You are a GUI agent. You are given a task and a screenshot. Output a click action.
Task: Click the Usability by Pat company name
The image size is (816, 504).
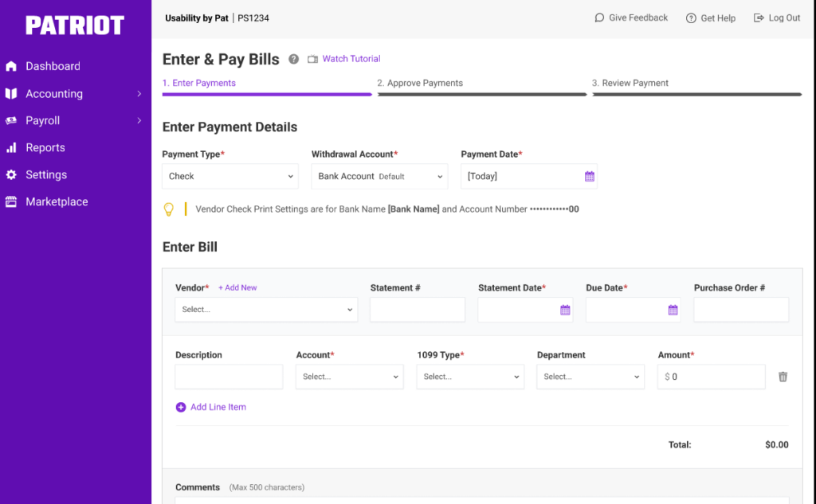tap(197, 18)
